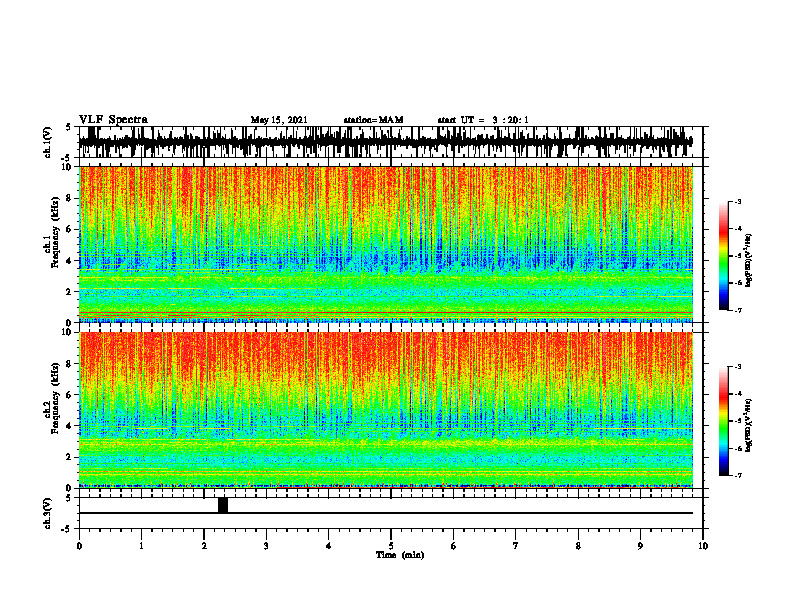Click the "8" kHz tick on ch.1 frequency axis
Viewport: 792px width, 612px height.
[x=70, y=198]
